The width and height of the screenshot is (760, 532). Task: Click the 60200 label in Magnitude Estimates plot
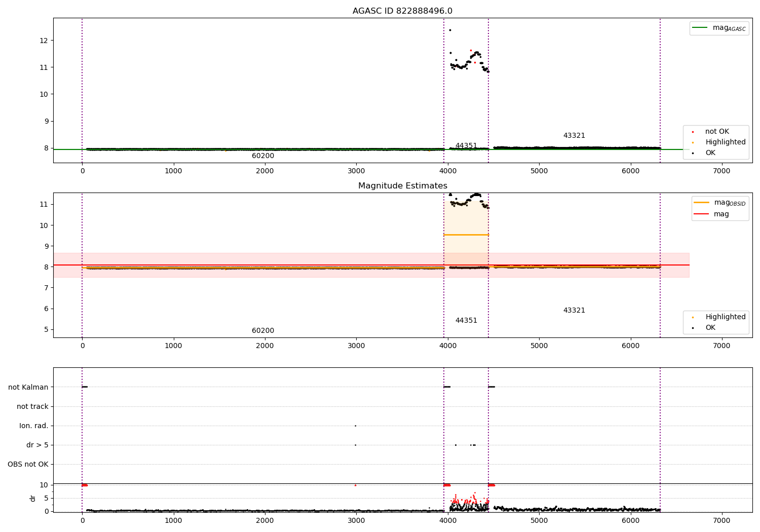pyautogui.click(x=263, y=331)
